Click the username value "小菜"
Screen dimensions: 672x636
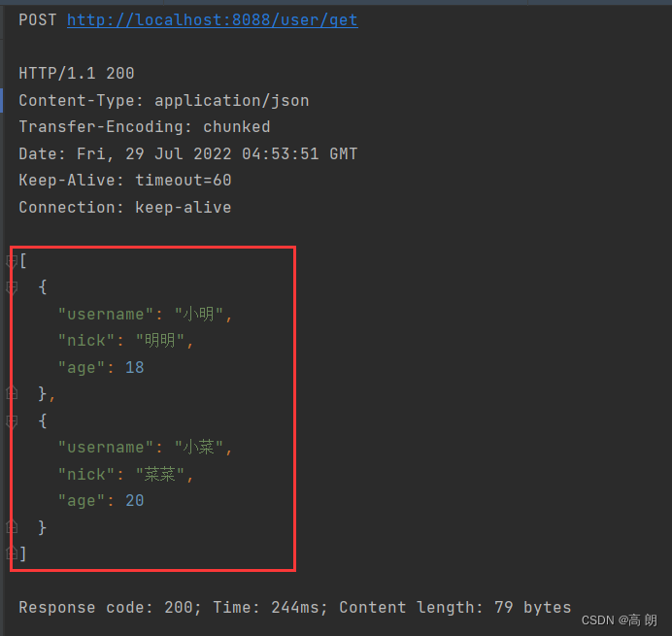tap(199, 448)
